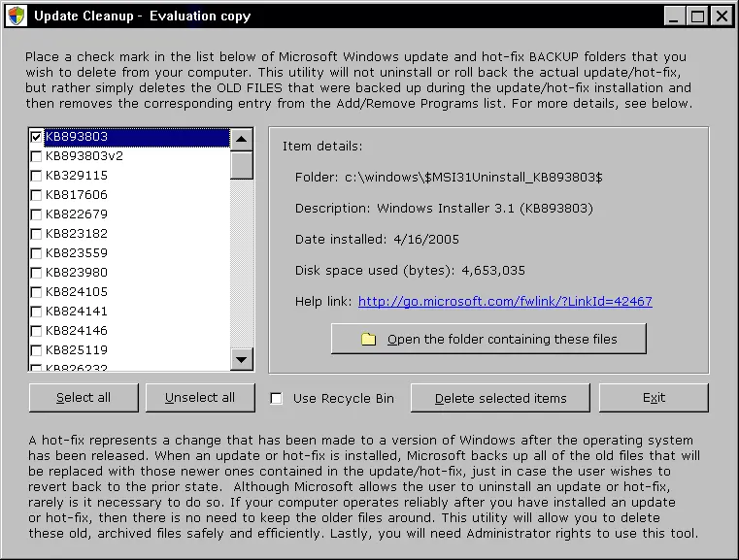739x560 pixels.
Task: Click the list scrollbar up arrow
Action: tap(241, 140)
